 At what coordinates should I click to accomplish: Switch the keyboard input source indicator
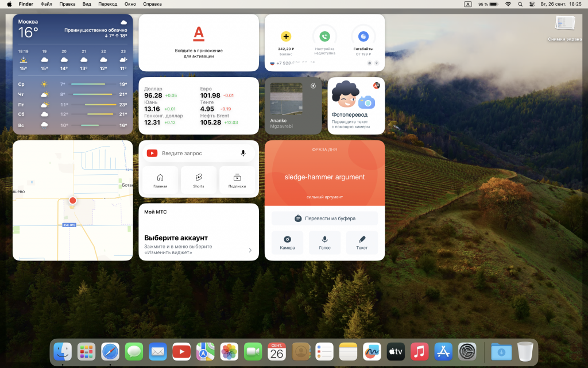pyautogui.click(x=468, y=4)
